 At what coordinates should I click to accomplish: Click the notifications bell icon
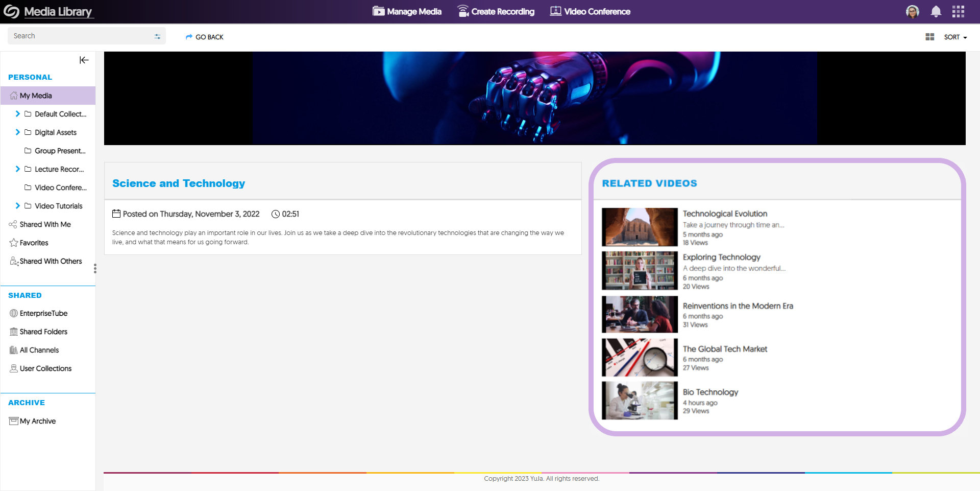tap(936, 12)
